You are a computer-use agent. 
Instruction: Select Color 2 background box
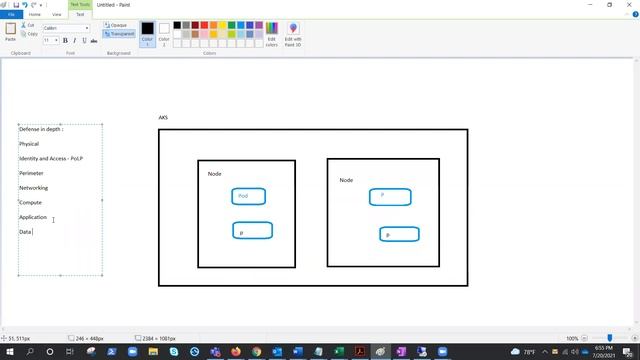coord(164,34)
